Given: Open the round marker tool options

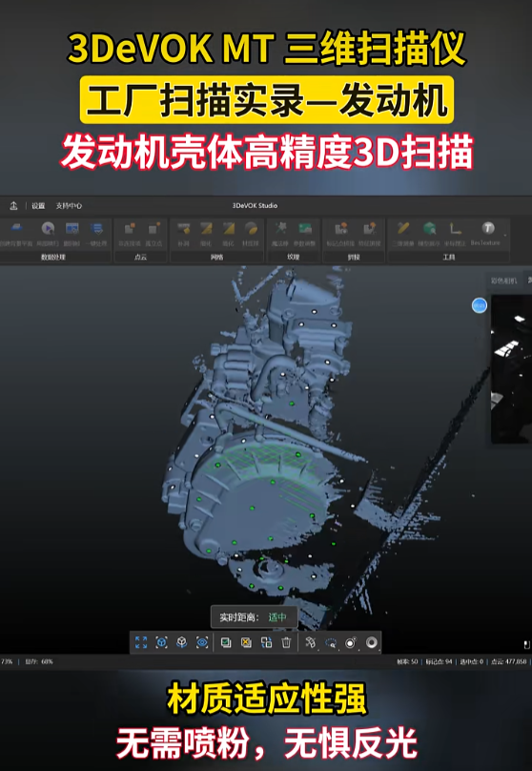Looking at the screenshot, I should 351,642.
